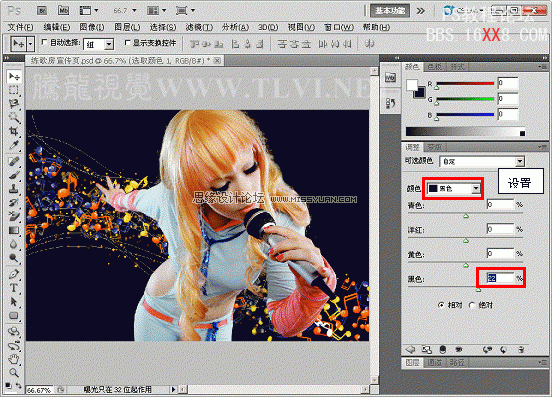Select the 3D Rotate tool
Viewport: 552px width, 397px height.
click(x=14, y=332)
